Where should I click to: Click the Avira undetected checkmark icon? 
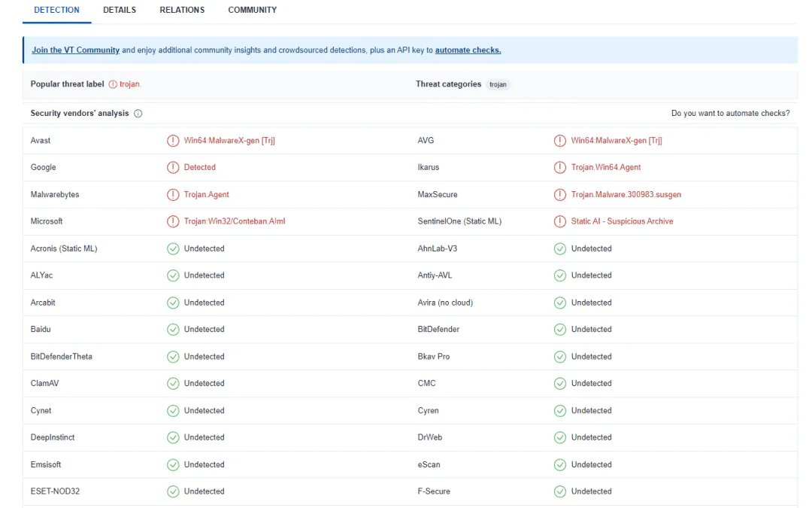pos(560,303)
